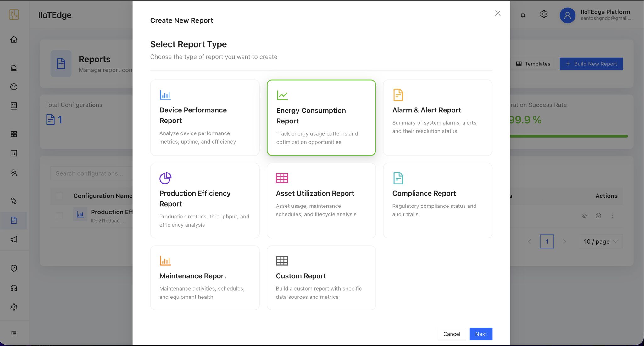Click the Production Efficiency pie chart icon
The height and width of the screenshot is (346, 644).
165,178
